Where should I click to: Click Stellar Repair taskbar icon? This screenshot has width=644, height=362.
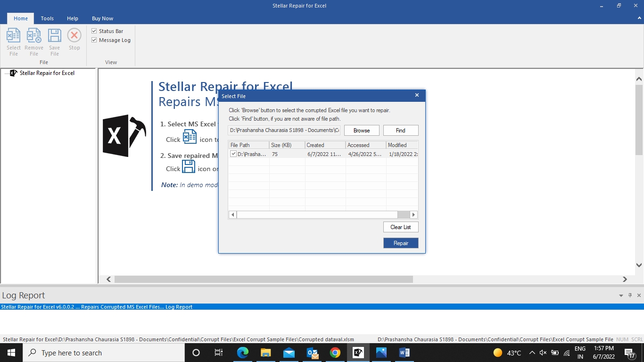(358, 353)
